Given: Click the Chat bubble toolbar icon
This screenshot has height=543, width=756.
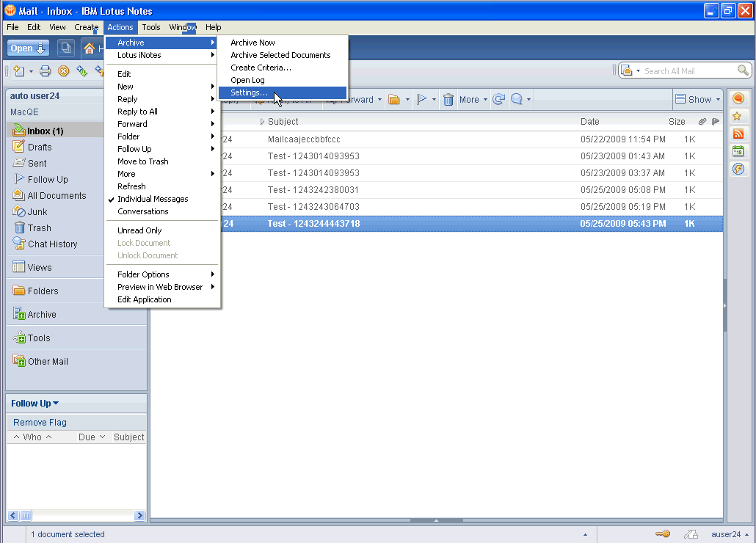Looking at the screenshot, I should 517,99.
